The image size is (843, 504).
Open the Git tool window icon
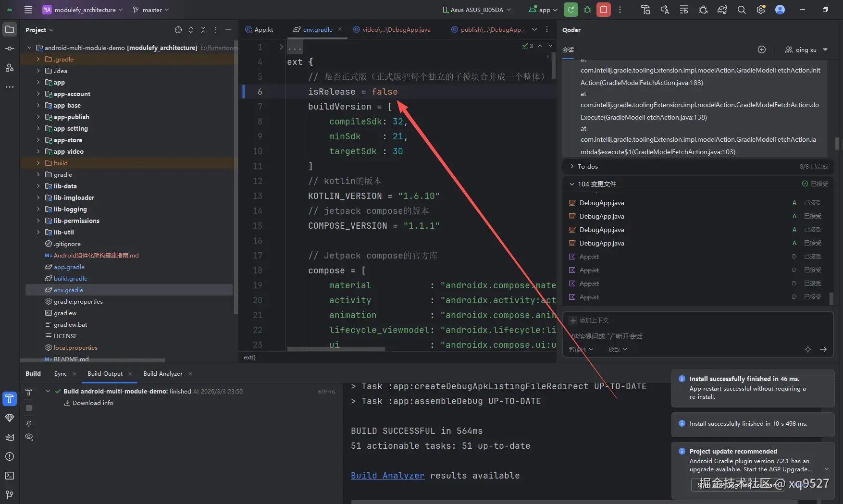coord(10,494)
